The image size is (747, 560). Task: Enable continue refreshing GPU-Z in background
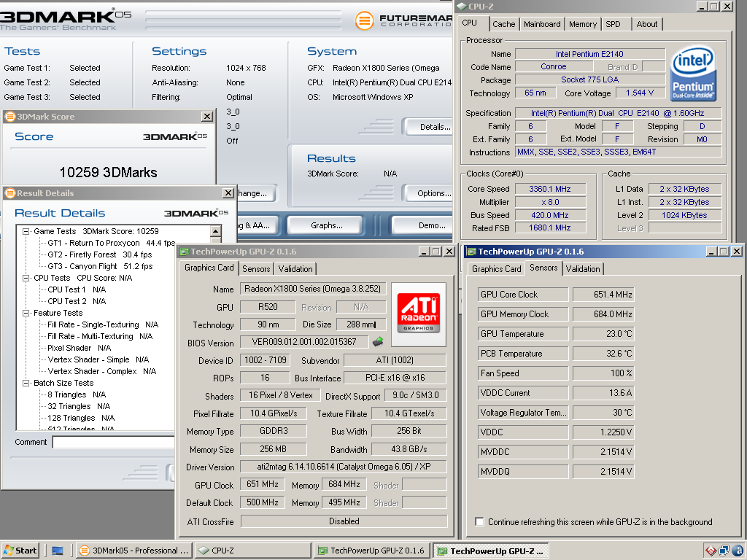pyautogui.click(x=480, y=522)
